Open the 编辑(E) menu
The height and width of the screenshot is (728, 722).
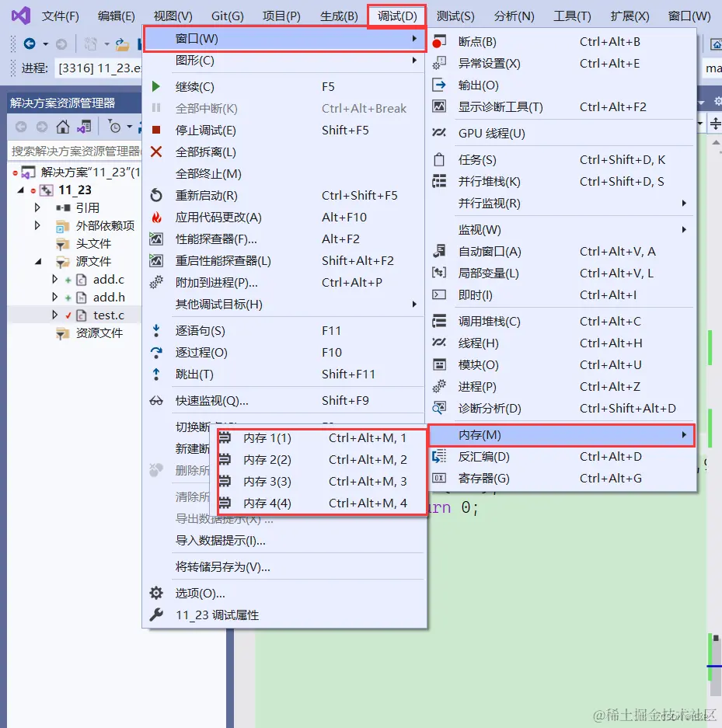[x=116, y=16]
